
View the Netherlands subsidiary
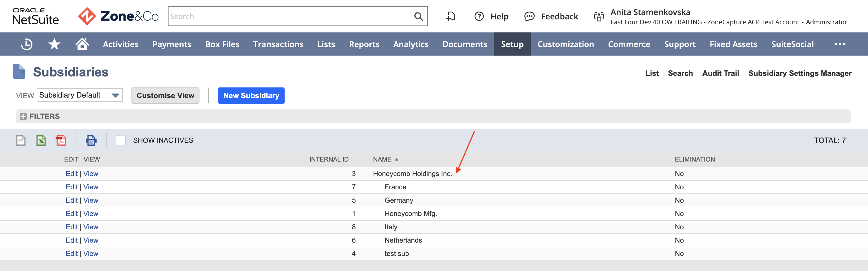[x=91, y=240]
